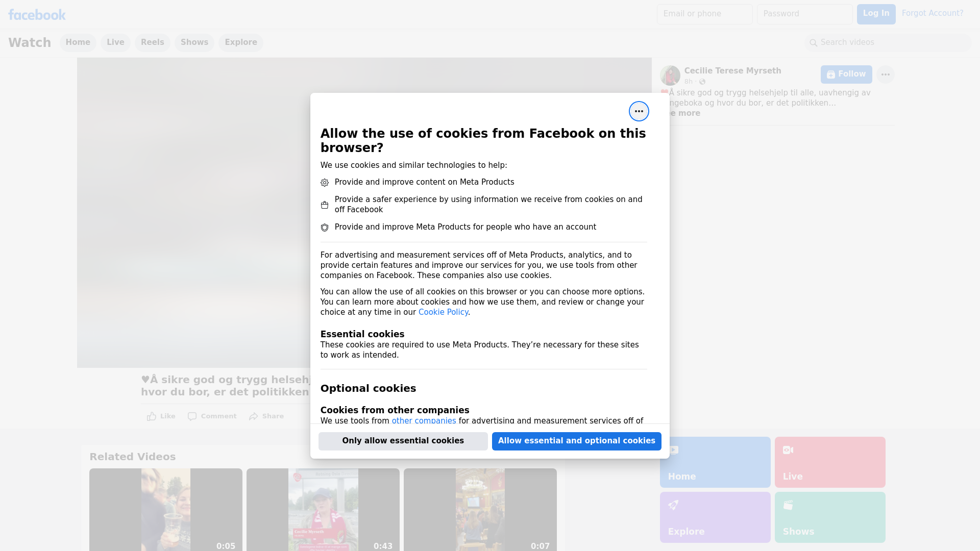Viewport: 980px width, 551px height.
Task: Expand post text with See more
Action: point(684,113)
